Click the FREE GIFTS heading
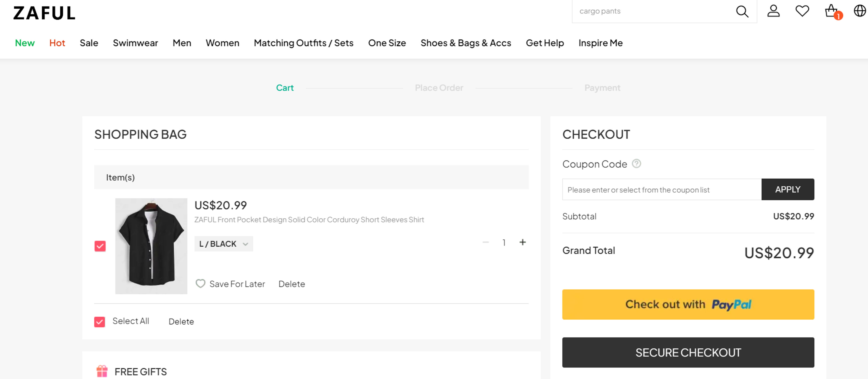The height and width of the screenshot is (379, 868). [141, 372]
